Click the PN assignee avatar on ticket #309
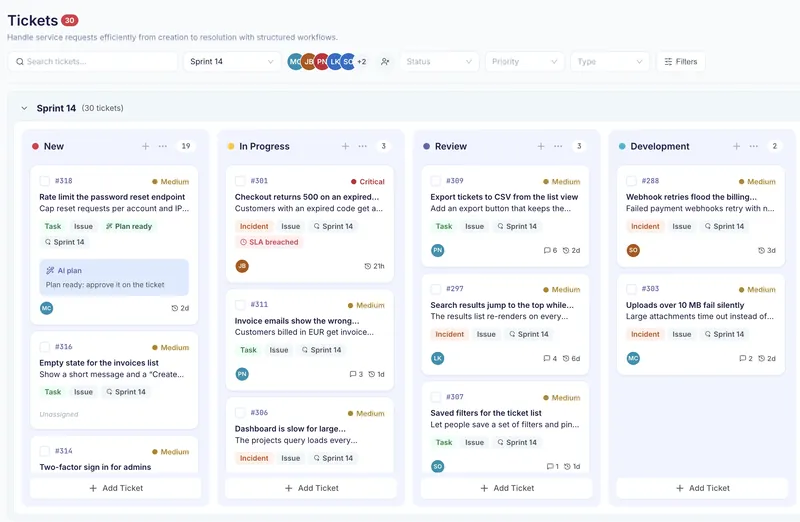 click(438, 250)
